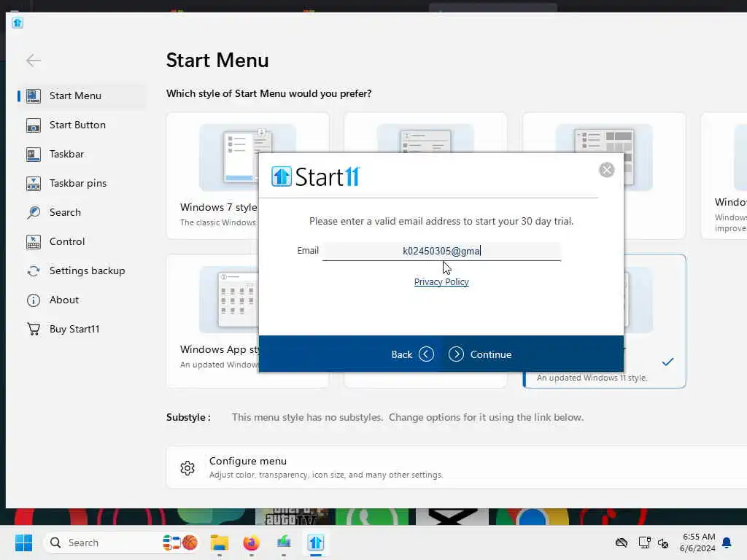
Task: Click the Settings backup sync icon
Action: [34, 271]
